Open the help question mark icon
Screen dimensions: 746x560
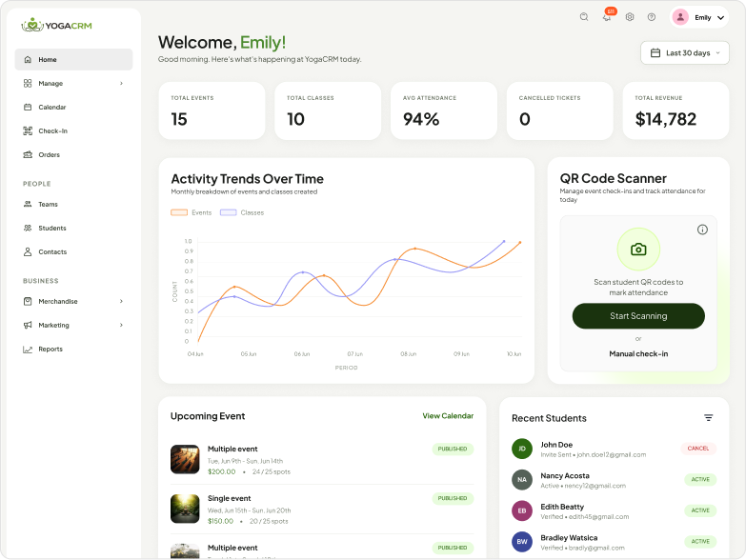[x=652, y=17]
